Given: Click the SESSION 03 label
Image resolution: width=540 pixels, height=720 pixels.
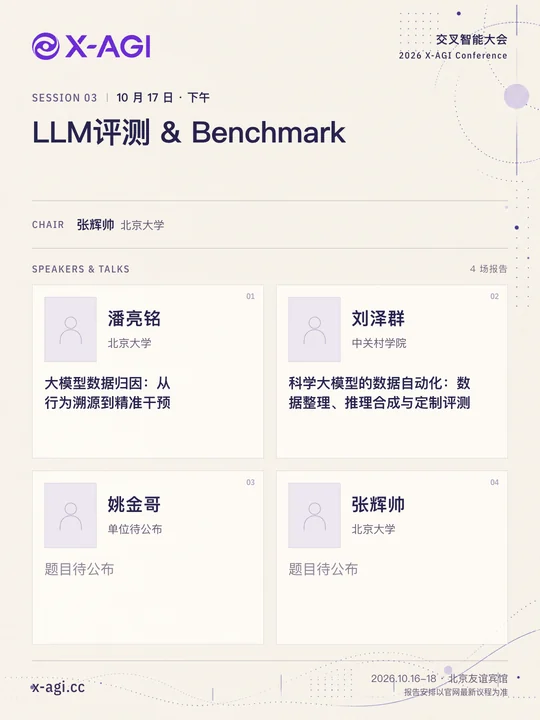Looking at the screenshot, I should [64, 98].
